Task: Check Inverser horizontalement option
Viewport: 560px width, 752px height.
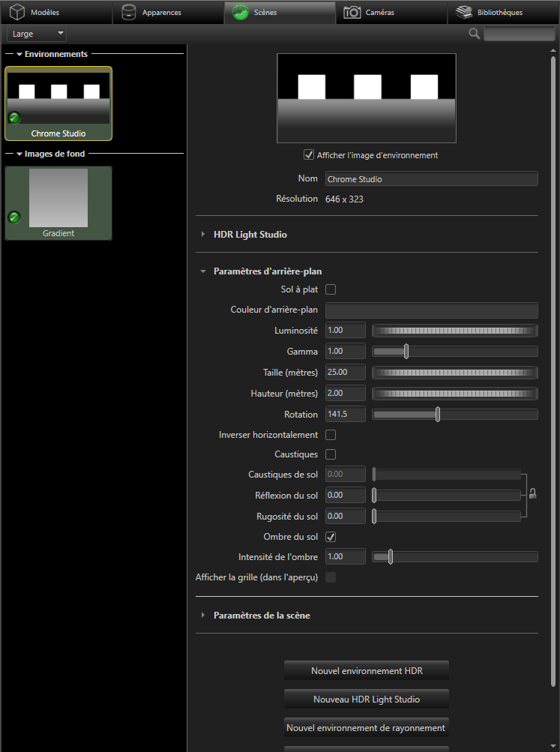Action: click(x=331, y=435)
